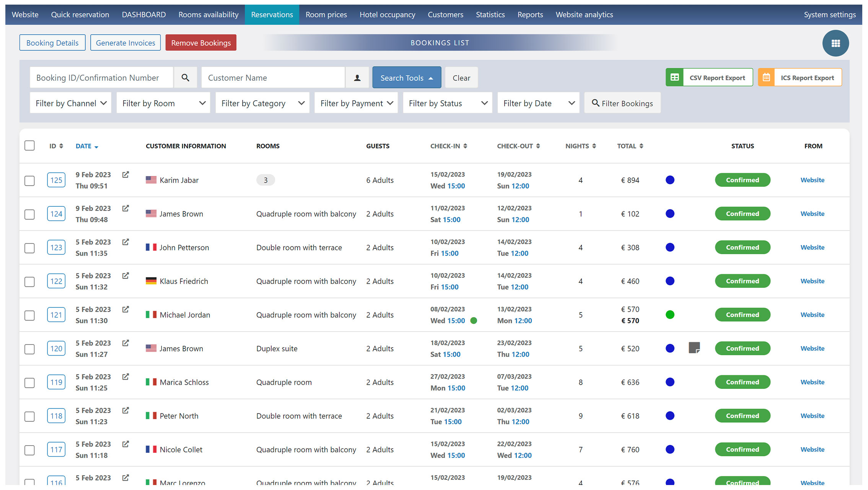Image resolution: width=868 pixels, height=490 pixels.
Task: Open external link icon for booking 125
Action: pyautogui.click(x=125, y=175)
